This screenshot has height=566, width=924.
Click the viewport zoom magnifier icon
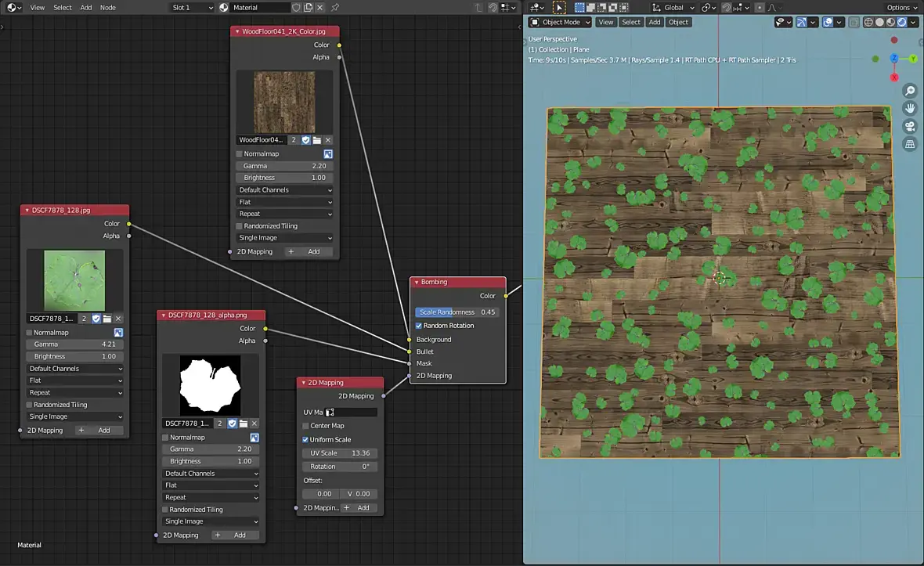pyautogui.click(x=910, y=91)
